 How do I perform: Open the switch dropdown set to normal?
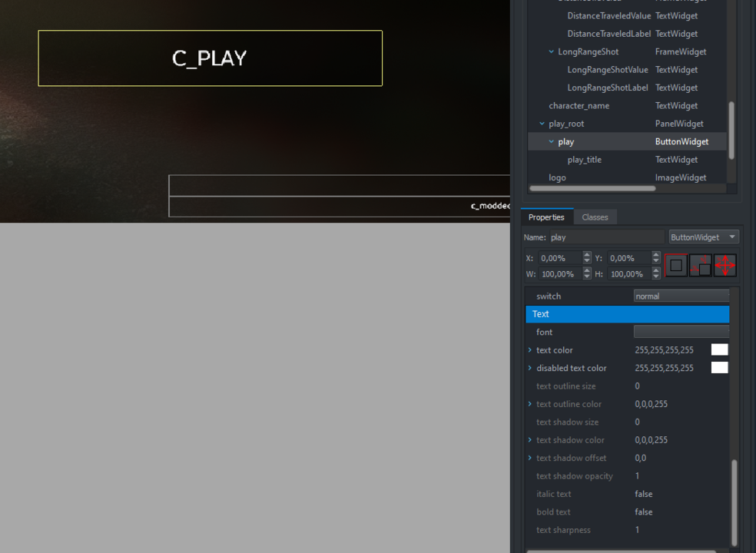[681, 296]
